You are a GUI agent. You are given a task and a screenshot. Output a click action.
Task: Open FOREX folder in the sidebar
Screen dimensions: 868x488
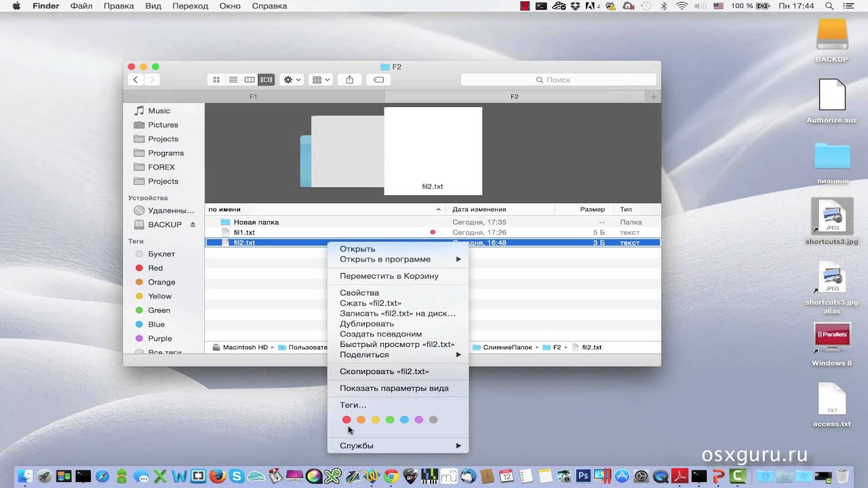pos(161,167)
